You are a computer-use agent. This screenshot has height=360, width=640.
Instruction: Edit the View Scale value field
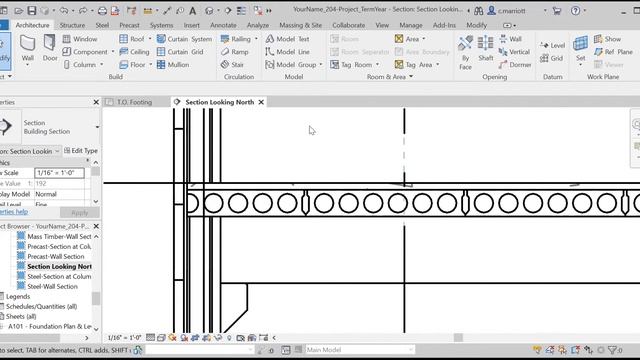coord(59,173)
